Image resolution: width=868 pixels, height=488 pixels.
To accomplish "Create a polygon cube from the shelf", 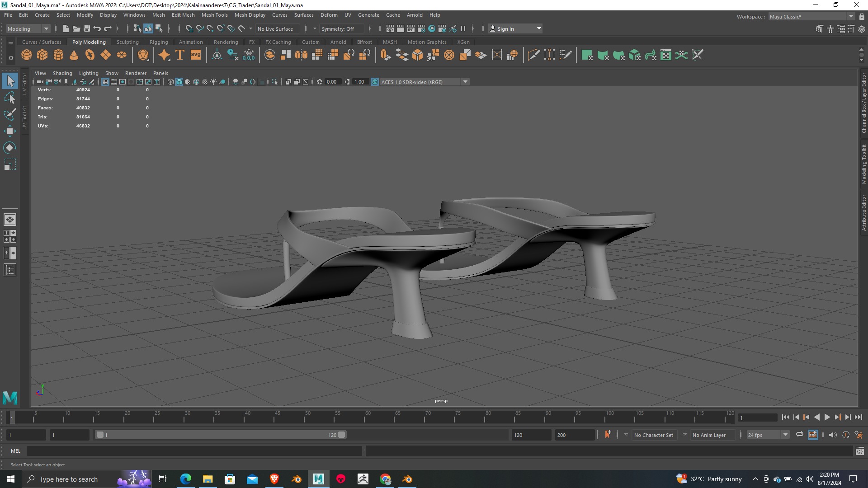I will 42,55.
